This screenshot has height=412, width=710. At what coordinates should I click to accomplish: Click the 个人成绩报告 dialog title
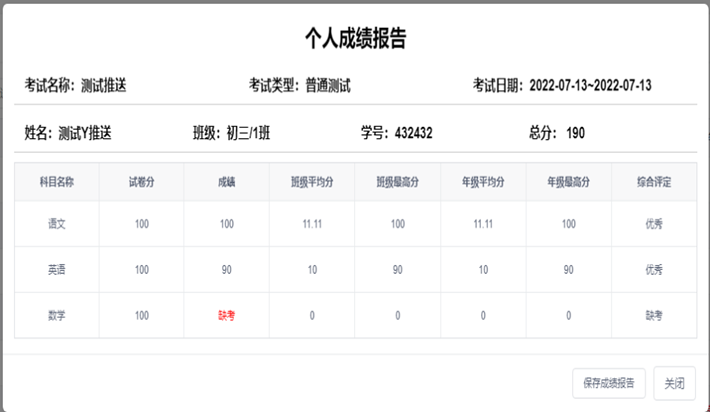coord(355,39)
